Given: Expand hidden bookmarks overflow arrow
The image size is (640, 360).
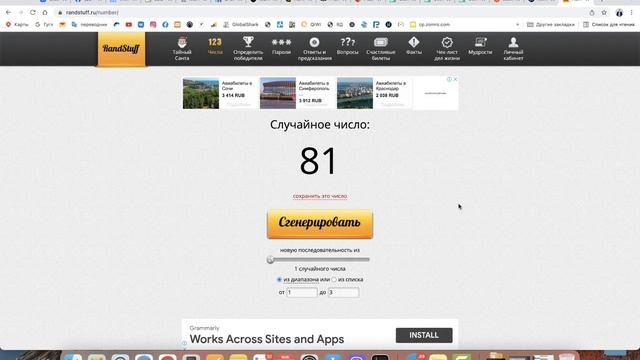Looking at the screenshot, I should tap(518, 24).
